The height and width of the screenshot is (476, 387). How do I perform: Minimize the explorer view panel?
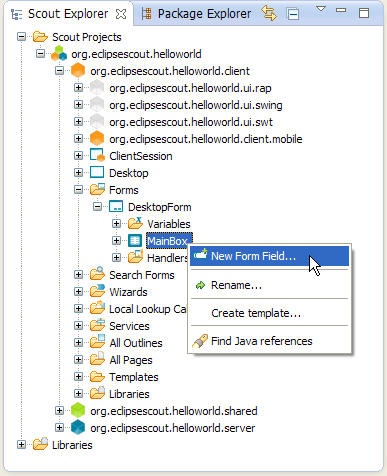click(x=341, y=10)
